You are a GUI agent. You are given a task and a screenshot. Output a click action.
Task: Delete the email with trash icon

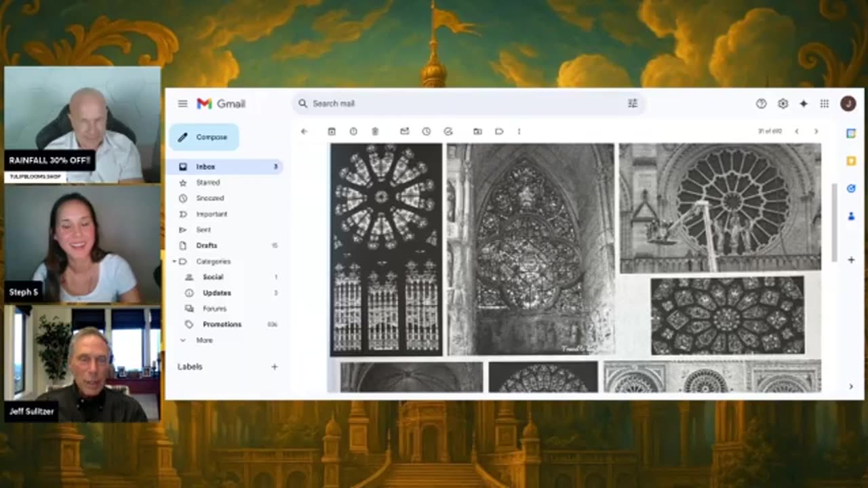[375, 131]
